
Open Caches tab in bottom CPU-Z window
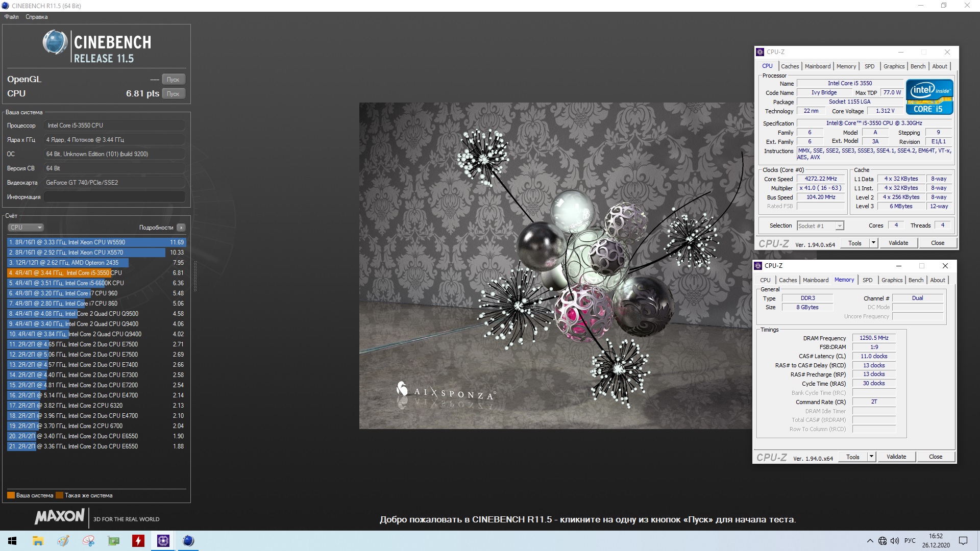788,280
